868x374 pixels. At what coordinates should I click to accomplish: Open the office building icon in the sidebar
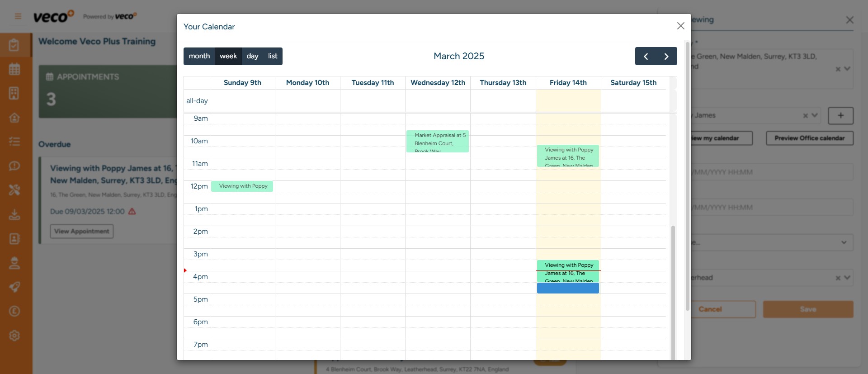(x=14, y=93)
